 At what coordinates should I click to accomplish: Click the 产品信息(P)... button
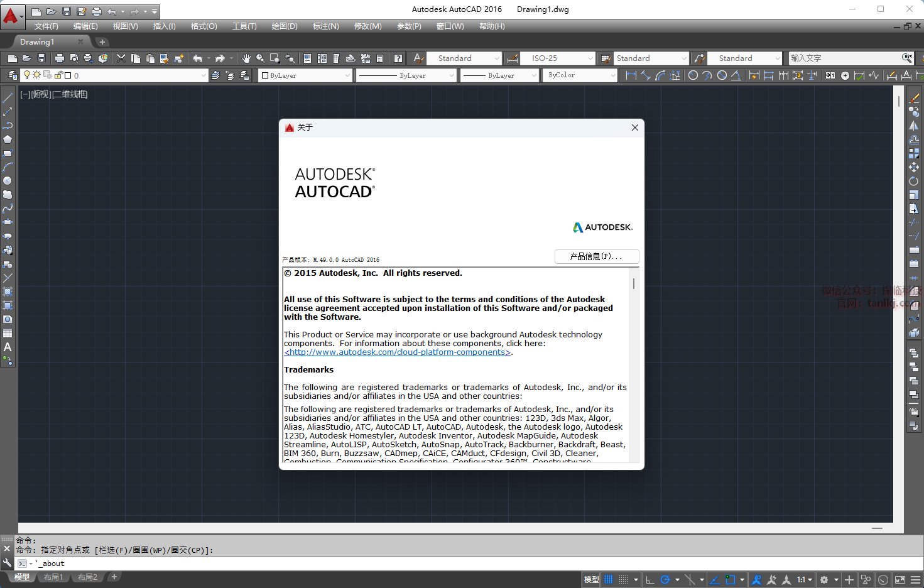tap(596, 256)
